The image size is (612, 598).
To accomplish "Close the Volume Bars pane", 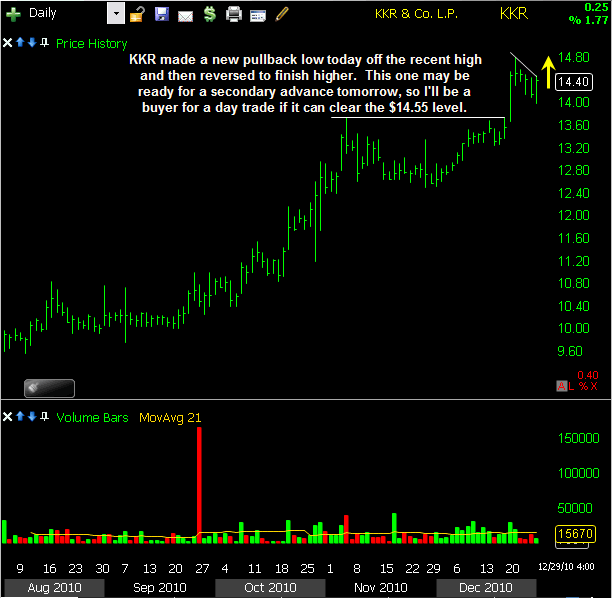I will 7,416.
